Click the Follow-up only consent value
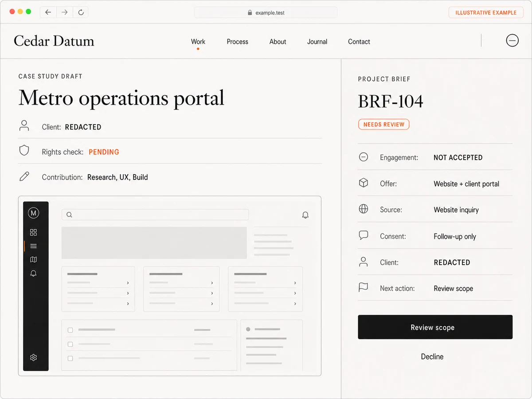 (455, 237)
